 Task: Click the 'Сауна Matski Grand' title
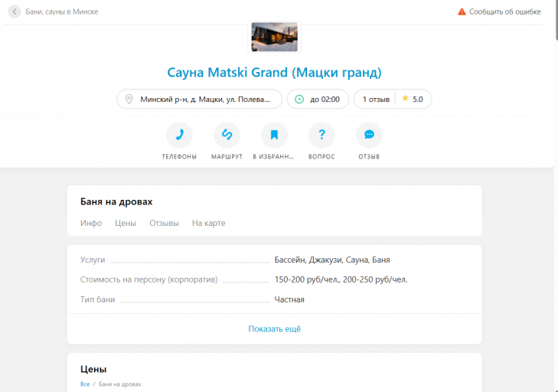pyautogui.click(x=274, y=72)
